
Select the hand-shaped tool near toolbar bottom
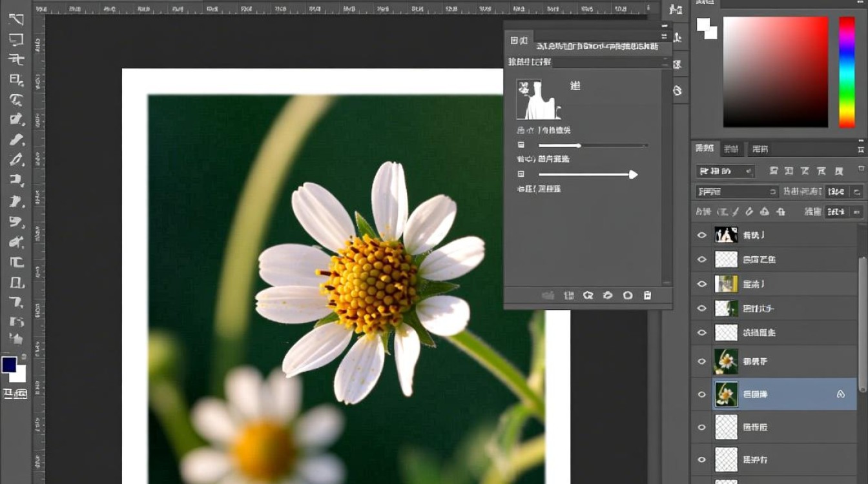(x=16, y=338)
